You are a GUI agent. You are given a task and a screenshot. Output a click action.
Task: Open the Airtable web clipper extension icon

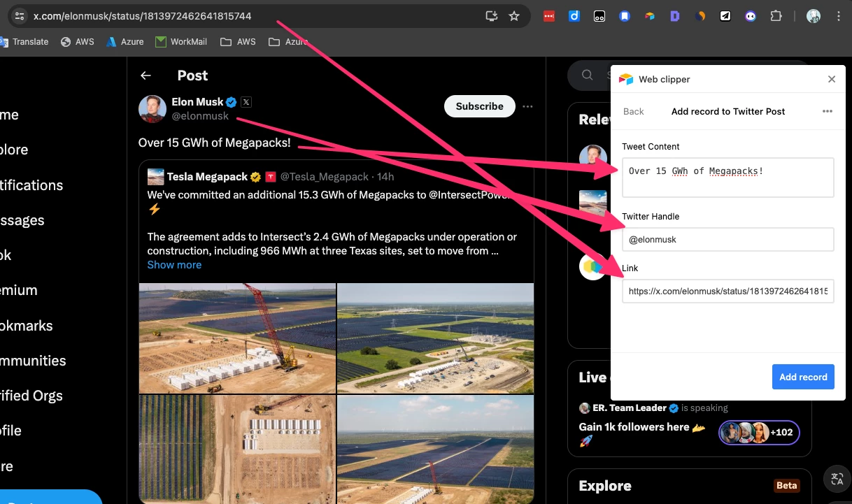click(650, 16)
